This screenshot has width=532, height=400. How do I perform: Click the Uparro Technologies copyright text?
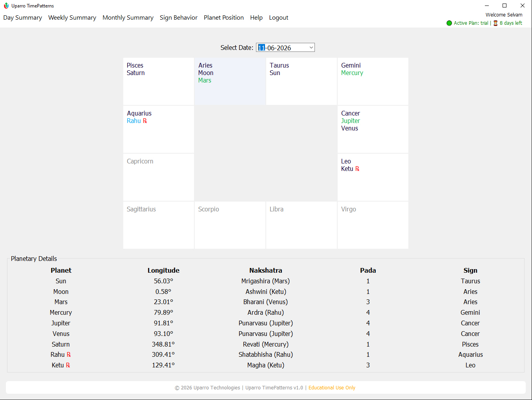tap(207, 388)
